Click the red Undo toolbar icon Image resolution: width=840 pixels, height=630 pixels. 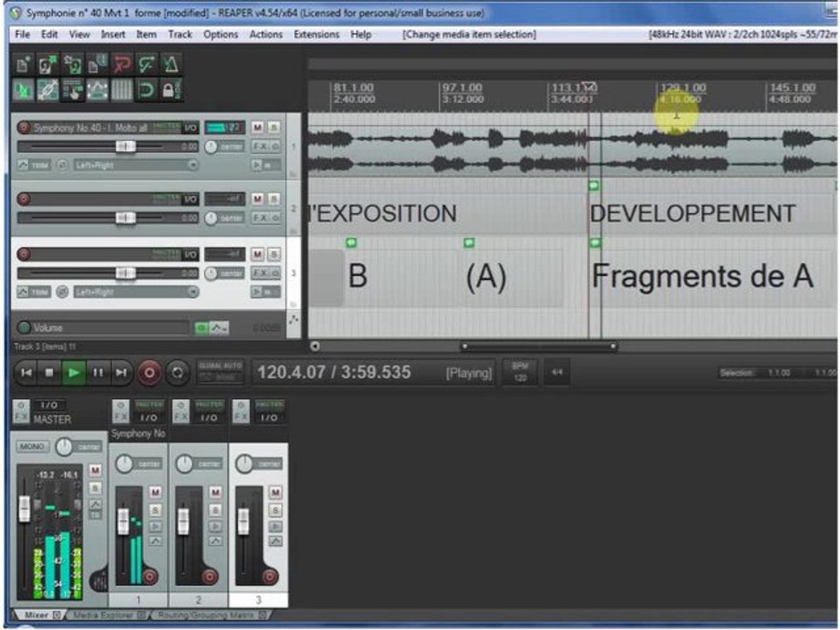point(122,65)
